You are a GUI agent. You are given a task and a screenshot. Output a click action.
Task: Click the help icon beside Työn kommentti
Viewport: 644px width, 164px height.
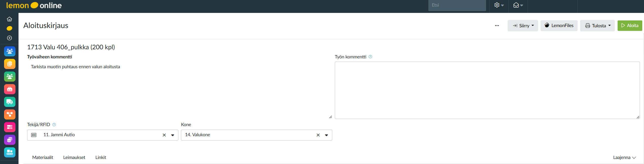[370, 57]
